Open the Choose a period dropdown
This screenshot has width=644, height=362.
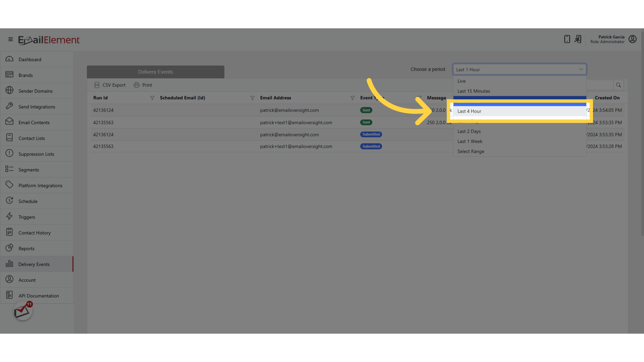519,69
